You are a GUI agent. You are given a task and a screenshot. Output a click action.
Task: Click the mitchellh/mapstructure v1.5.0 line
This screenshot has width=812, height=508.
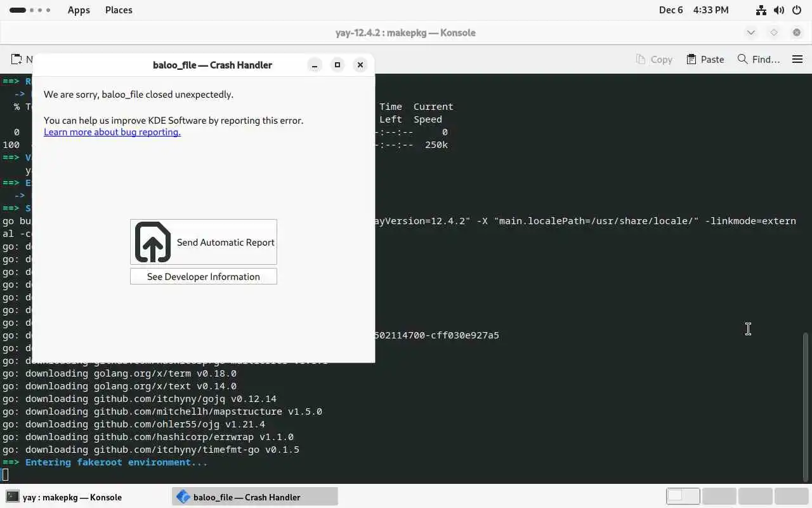[x=162, y=411]
